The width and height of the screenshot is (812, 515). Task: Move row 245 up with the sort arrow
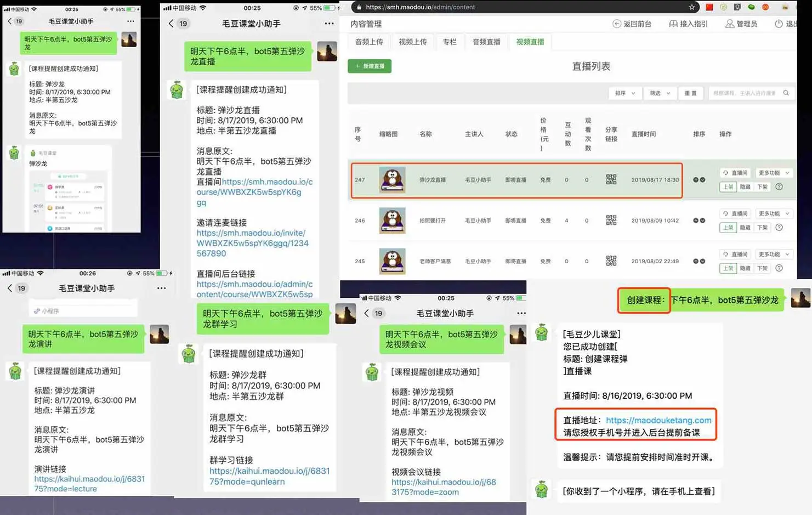click(696, 261)
